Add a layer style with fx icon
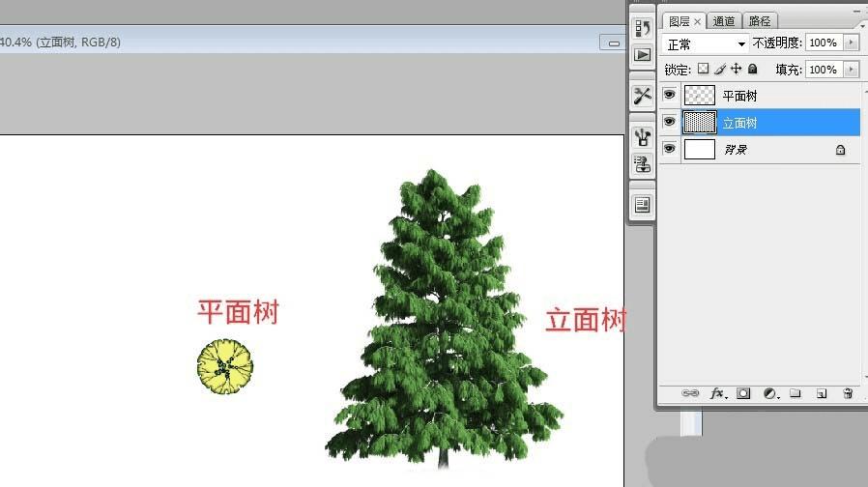The width and height of the screenshot is (868, 487). click(718, 393)
